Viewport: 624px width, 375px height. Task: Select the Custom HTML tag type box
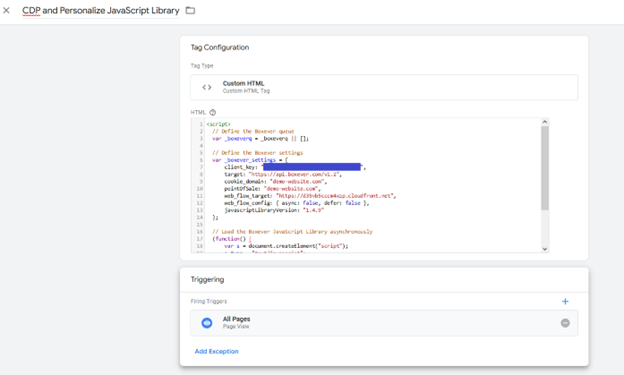coord(384,87)
